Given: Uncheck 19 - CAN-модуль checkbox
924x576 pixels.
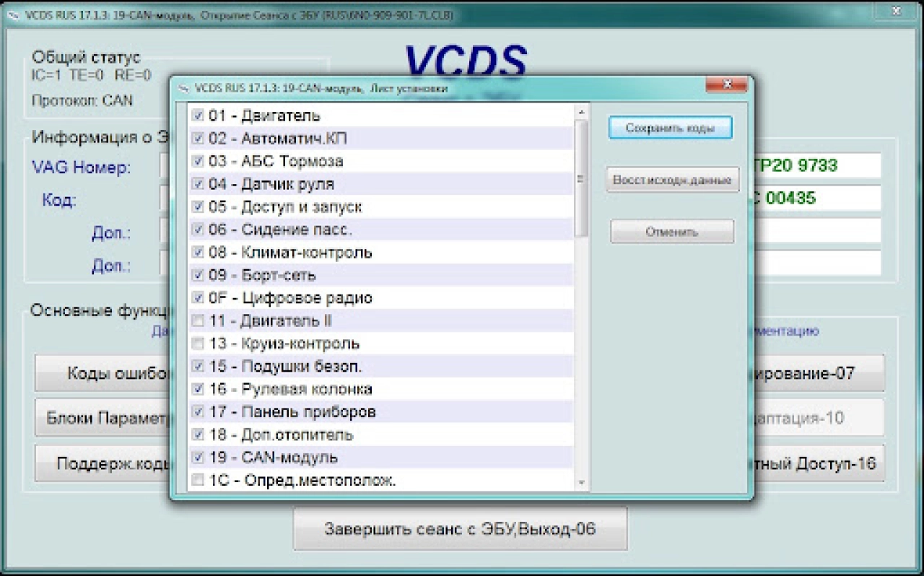Looking at the screenshot, I should (x=197, y=458).
